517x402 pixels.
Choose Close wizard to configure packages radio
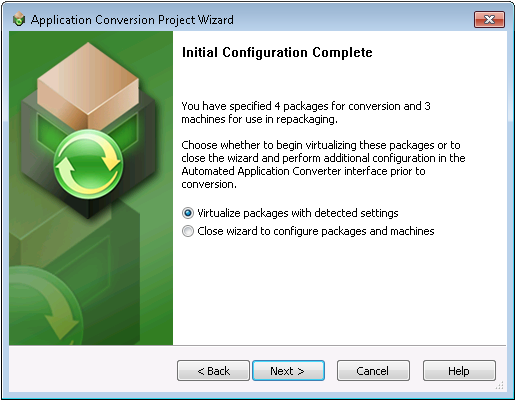pyautogui.click(x=188, y=231)
